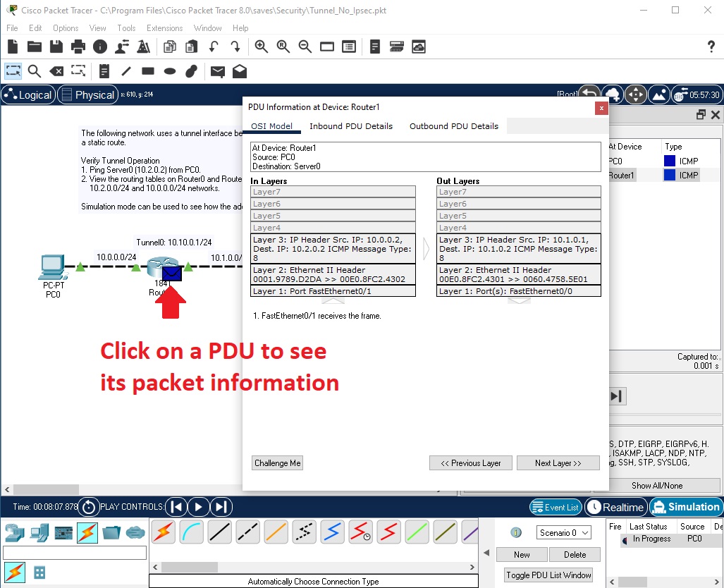
Task: Go to Next Layer
Action: click(x=558, y=463)
